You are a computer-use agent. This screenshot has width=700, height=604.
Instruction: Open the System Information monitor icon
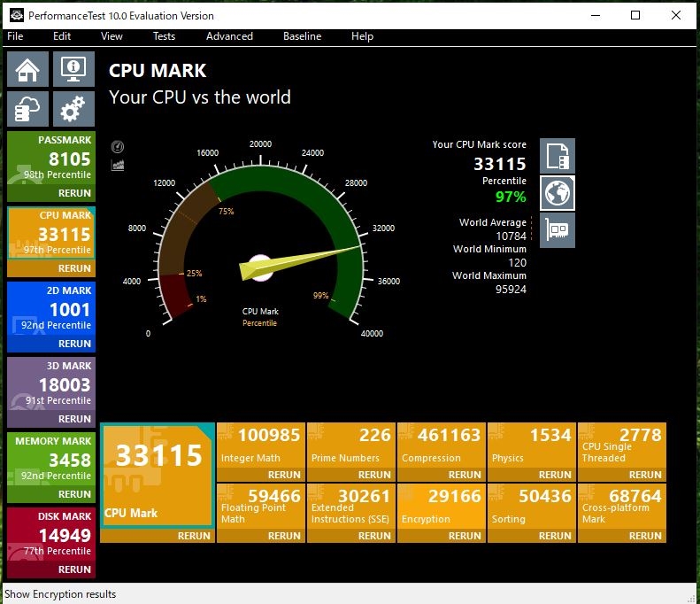73,69
